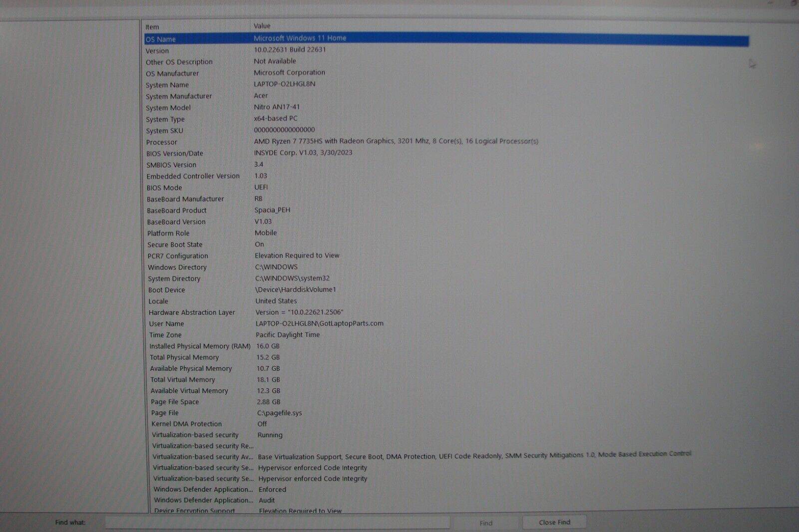The image size is (799, 532).
Task: Select the Total Virtual Memory row
Action: [183, 380]
